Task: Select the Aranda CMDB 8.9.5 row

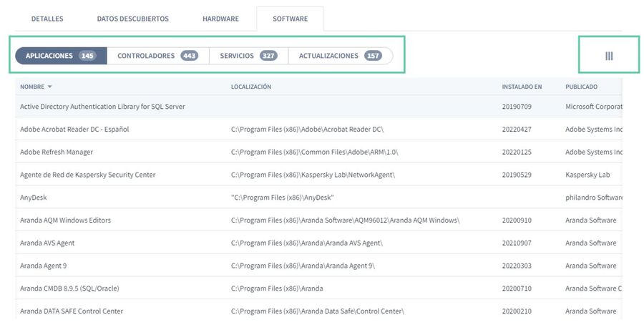Action: click(x=69, y=288)
